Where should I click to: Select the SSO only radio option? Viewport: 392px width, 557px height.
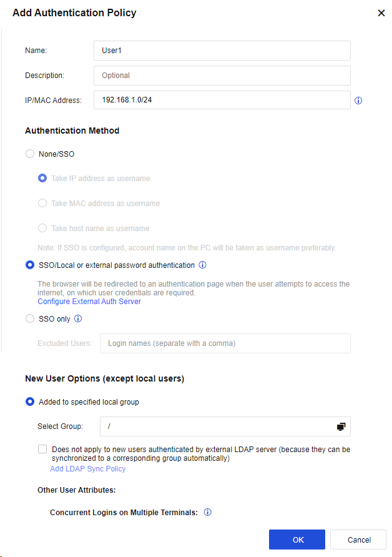[30, 318]
